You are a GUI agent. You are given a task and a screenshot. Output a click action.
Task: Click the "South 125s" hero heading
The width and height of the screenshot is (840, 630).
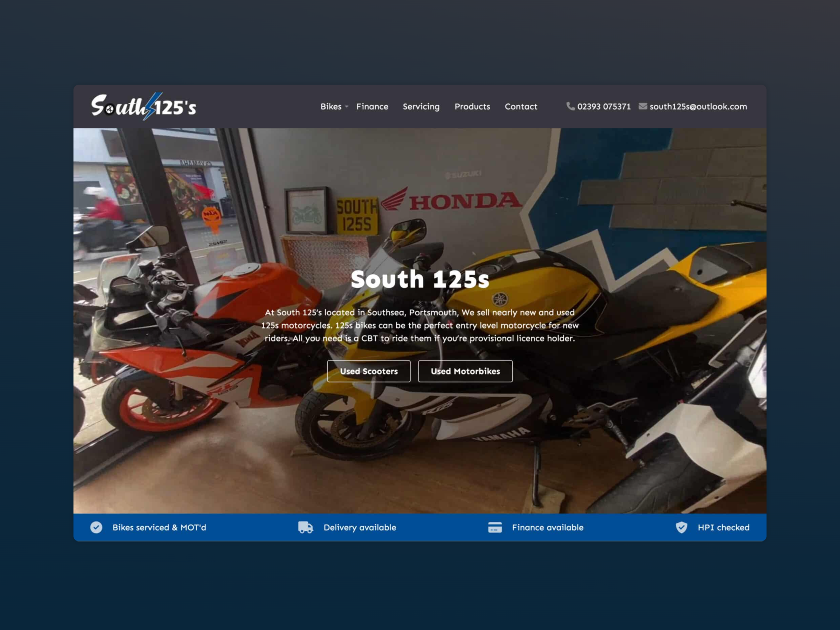[420, 279]
